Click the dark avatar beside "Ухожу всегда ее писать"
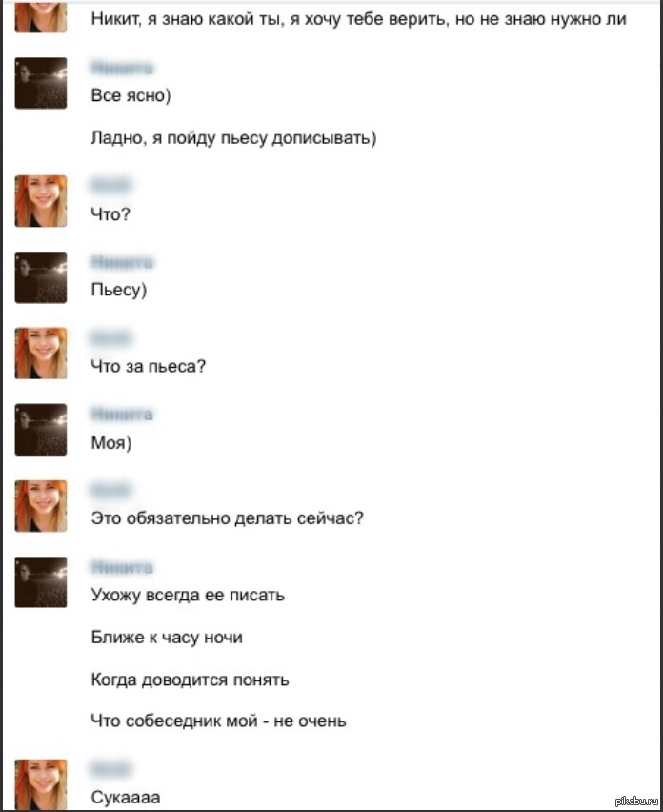The width and height of the screenshot is (663, 812). 41,582
